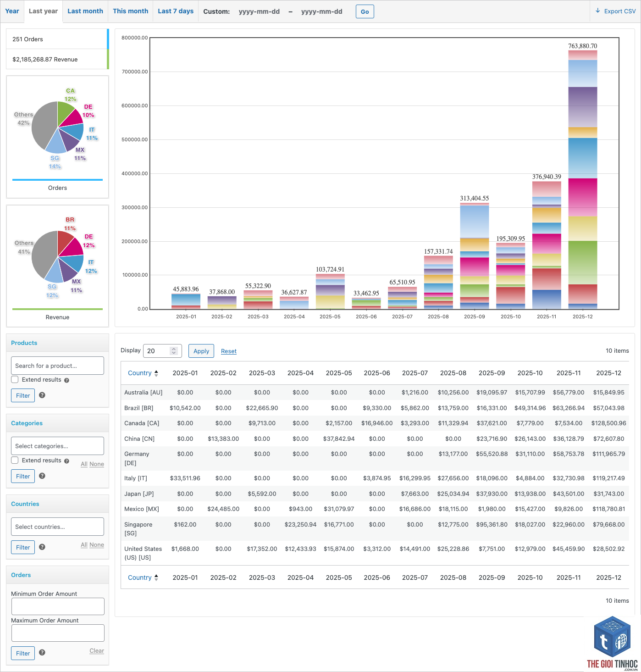Screen dimensions: 641x672
Task: Enable Extend results under Products
Action: click(x=15, y=379)
